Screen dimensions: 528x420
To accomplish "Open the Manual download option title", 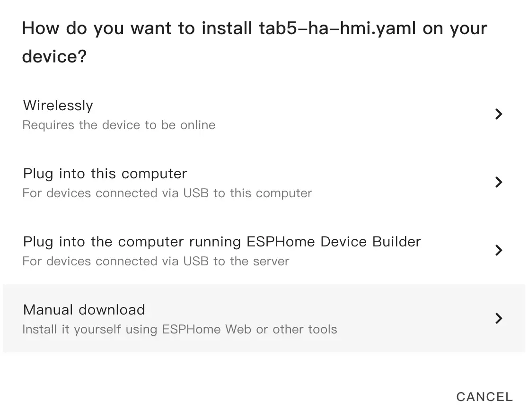I will tap(84, 310).
